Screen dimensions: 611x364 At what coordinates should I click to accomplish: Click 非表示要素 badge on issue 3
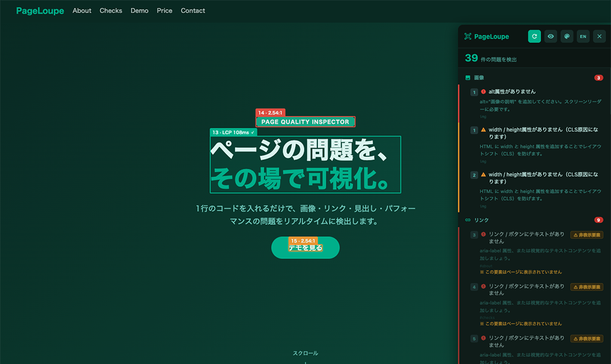point(587,235)
